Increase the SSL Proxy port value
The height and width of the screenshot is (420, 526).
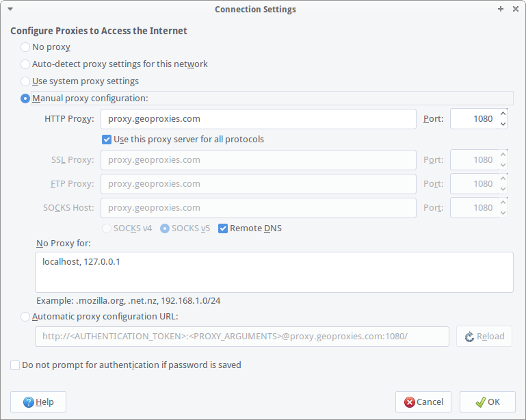[503, 155]
